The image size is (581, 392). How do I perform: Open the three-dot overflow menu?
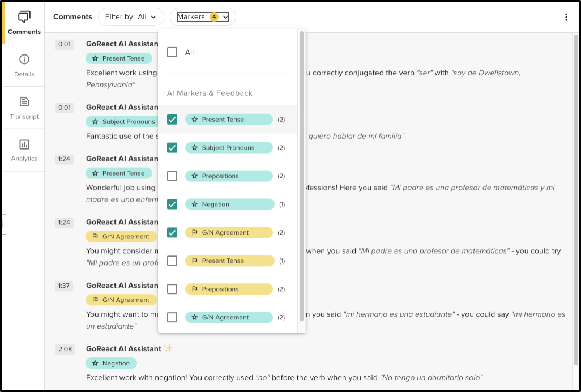(x=566, y=17)
